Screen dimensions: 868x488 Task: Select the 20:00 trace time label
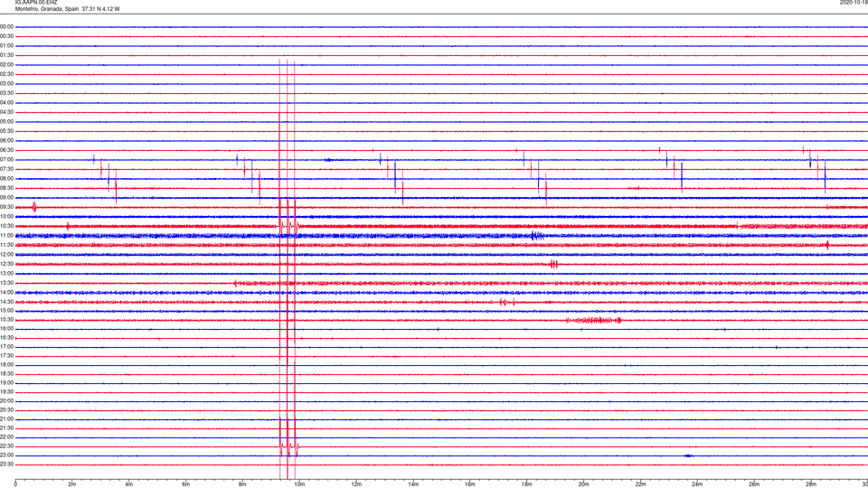[x=6, y=401]
